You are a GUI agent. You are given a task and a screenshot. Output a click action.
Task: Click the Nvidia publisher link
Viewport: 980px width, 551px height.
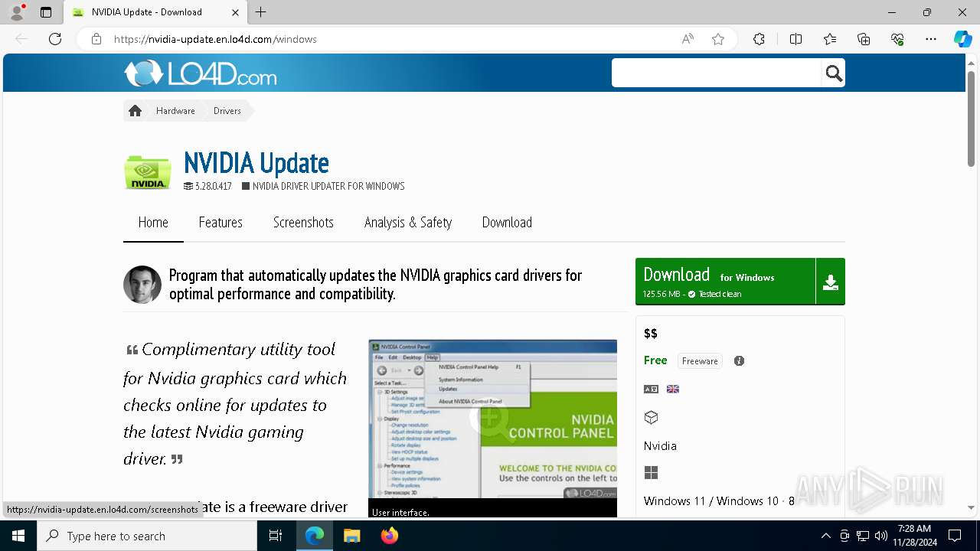point(660,446)
